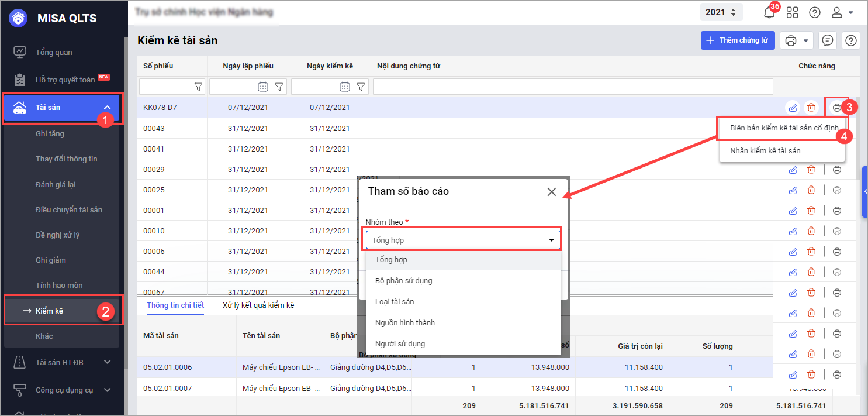Image resolution: width=868 pixels, height=416 pixels.
Task: Click filter icon under Số phiếu column
Action: [198, 87]
